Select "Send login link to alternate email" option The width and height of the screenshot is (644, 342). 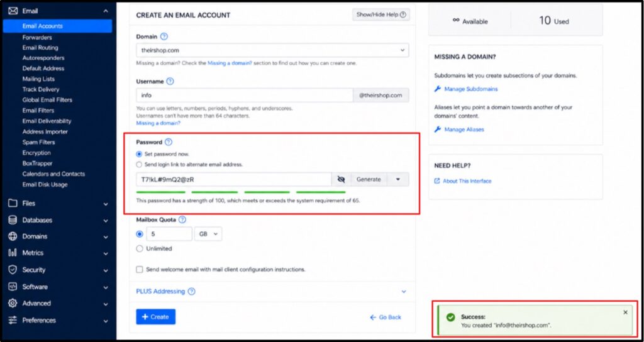[139, 164]
